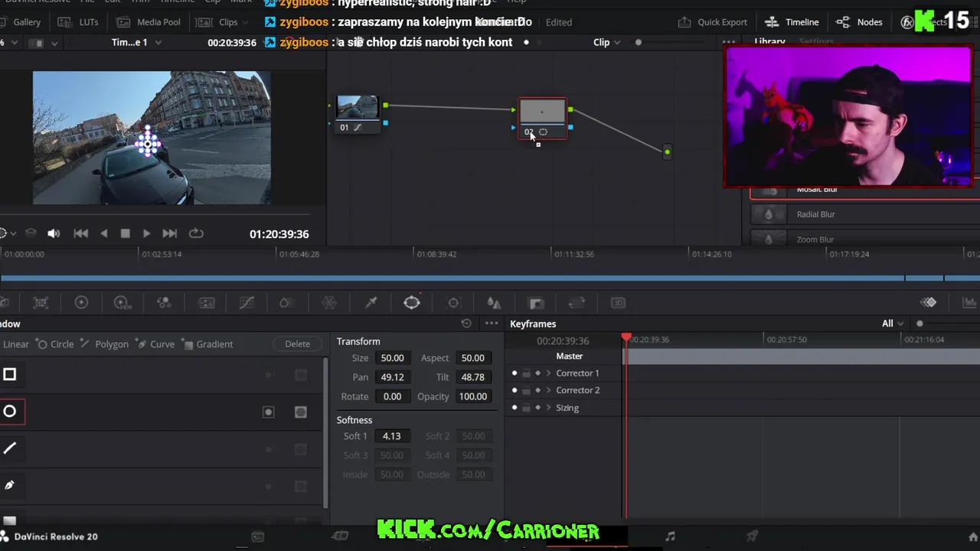The width and height of the screenshot is (980, 551).
Task: Open the Tracker palette
Action: tap(453, 303)
